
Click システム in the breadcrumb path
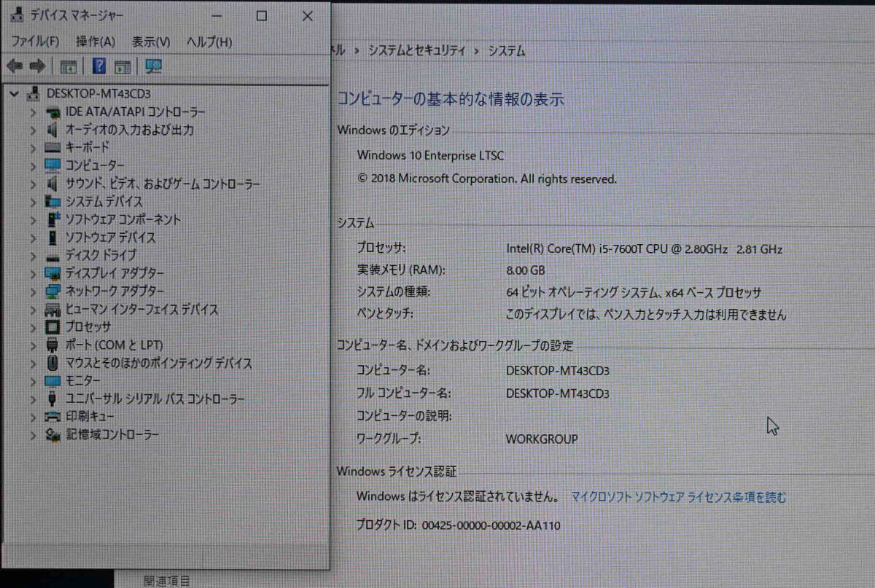(x=507, y=51)
